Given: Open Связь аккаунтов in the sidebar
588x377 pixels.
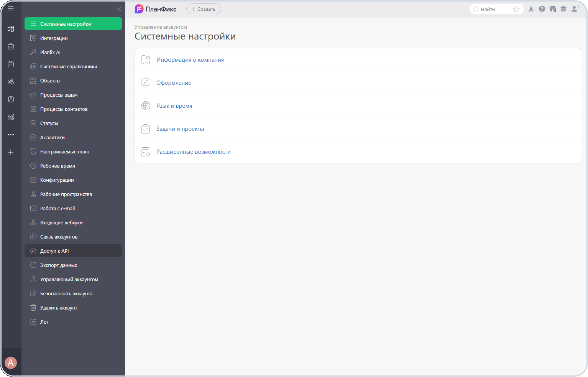Looking at the screenshot, I should click(x=73, y=237).
